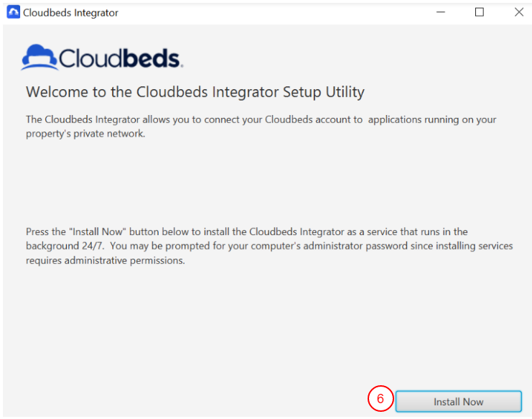The image size is (532, 419).
Task: Click the "Cloudbeds Integrator" window title text
Action: pyautogui.click(x=70, y=13)
